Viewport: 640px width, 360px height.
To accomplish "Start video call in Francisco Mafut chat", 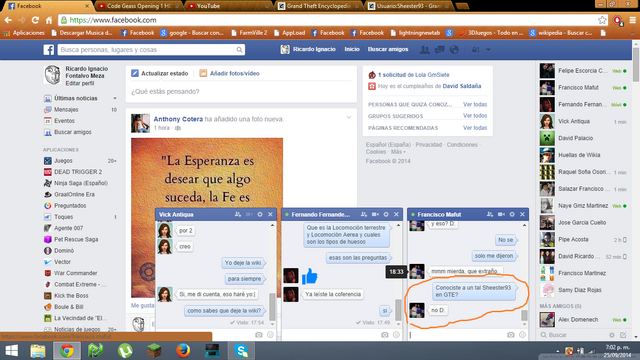I will [501, 214].
